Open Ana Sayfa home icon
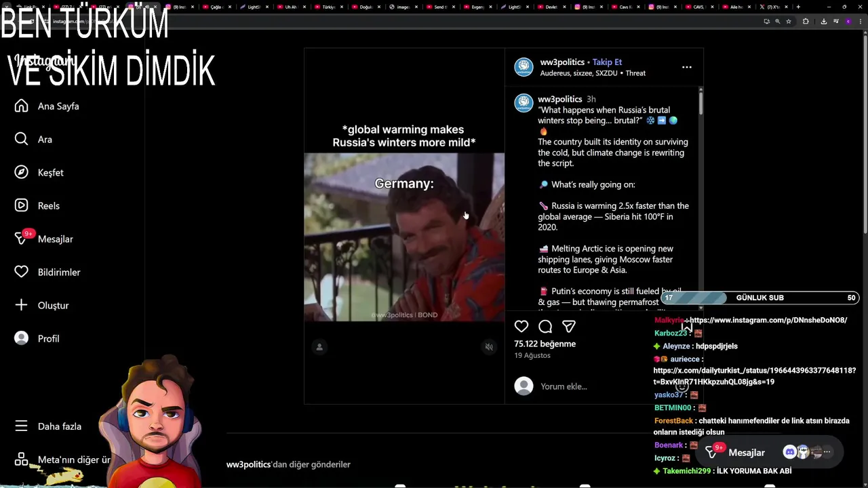This screenshot has height=488, width=868. coord(22,106)
